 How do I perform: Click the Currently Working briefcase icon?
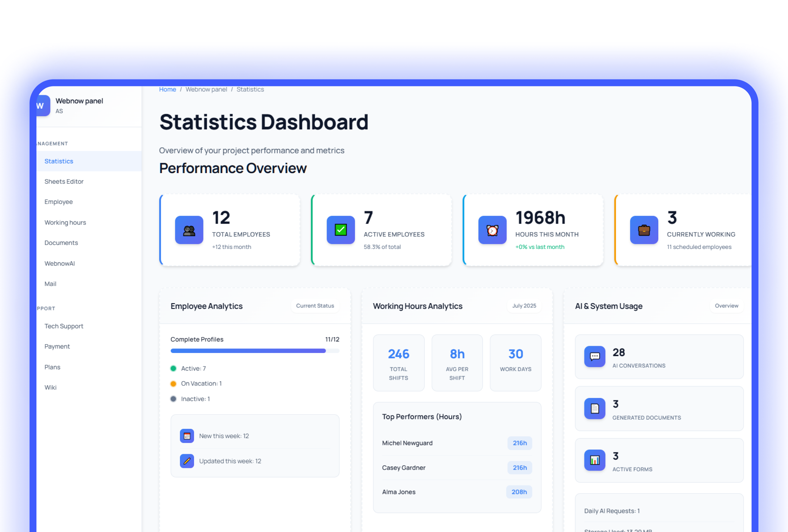tap(644, 230)
